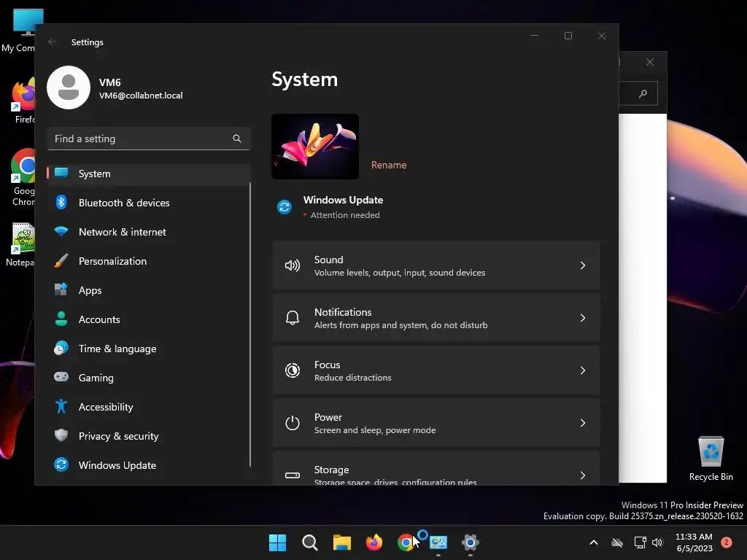
Task: Click the sidebar vertical scrollbar
Action: (x=250, y=324)
